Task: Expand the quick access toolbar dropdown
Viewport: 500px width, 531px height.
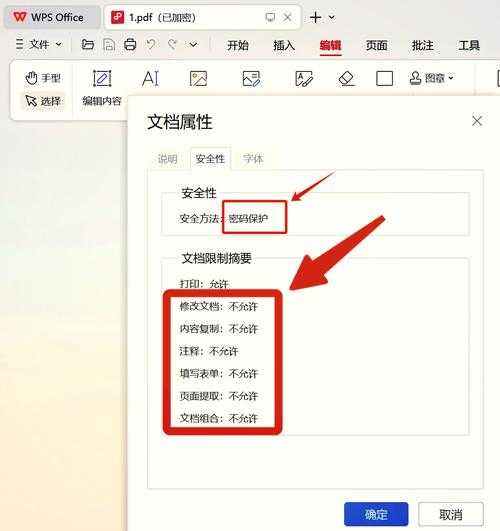Action: [193, 44]
